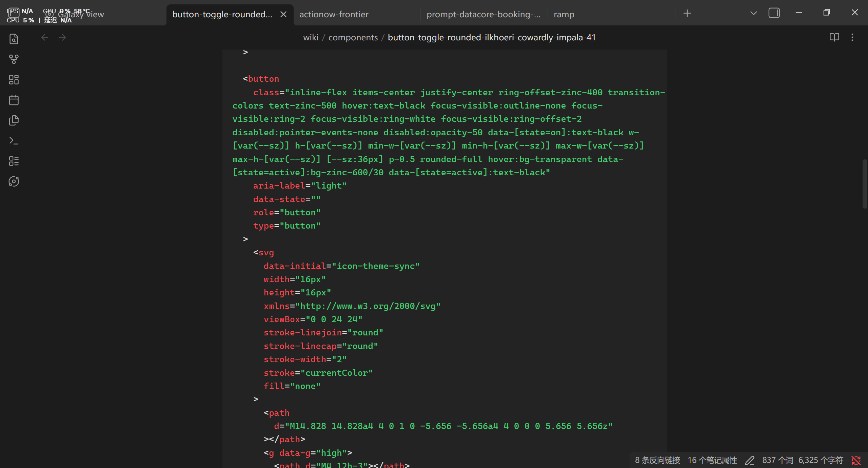Click the stroke="currentColor" line
The image size is (868, 468).
pyautogui.click(x=318, y=373)
